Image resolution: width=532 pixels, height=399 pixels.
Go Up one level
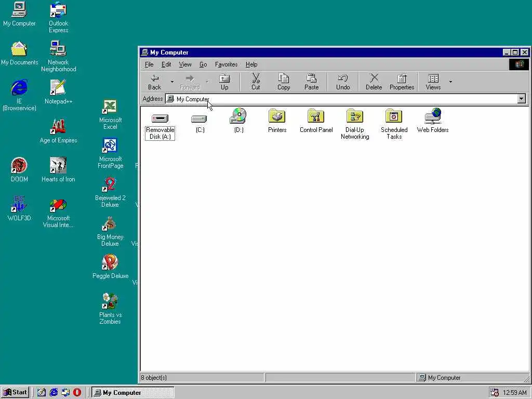pyautogui.click(x=224, y=82)
